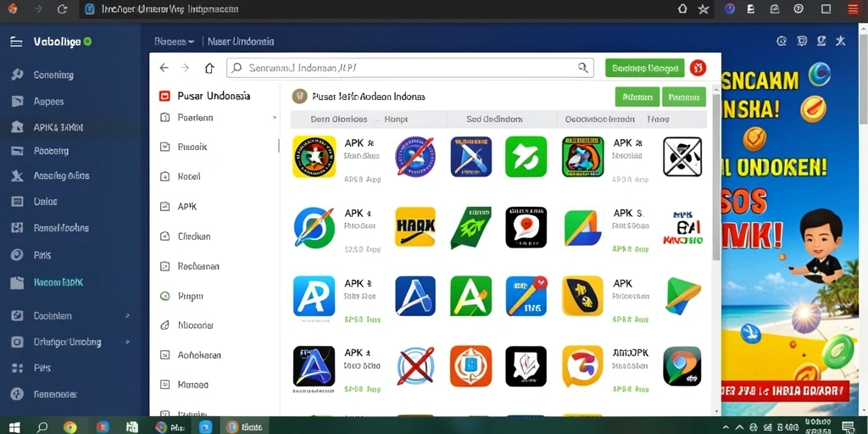Click the green Ntictaen button
Viewport: 868px width, 434px height.
pyautogui.click(x=637, y=97)
